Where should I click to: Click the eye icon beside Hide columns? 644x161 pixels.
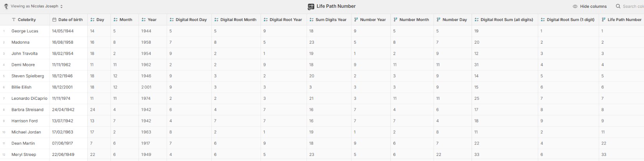tap(575, 6)
